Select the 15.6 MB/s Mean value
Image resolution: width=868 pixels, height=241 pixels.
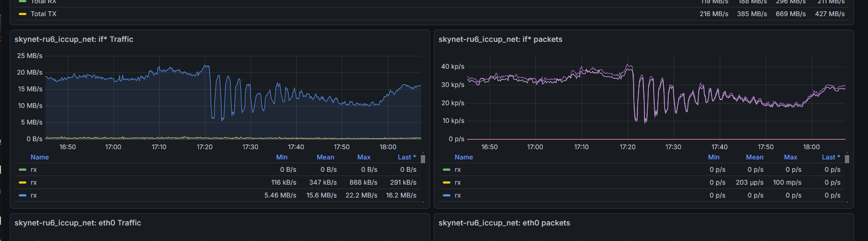click(x=321, y=195)
